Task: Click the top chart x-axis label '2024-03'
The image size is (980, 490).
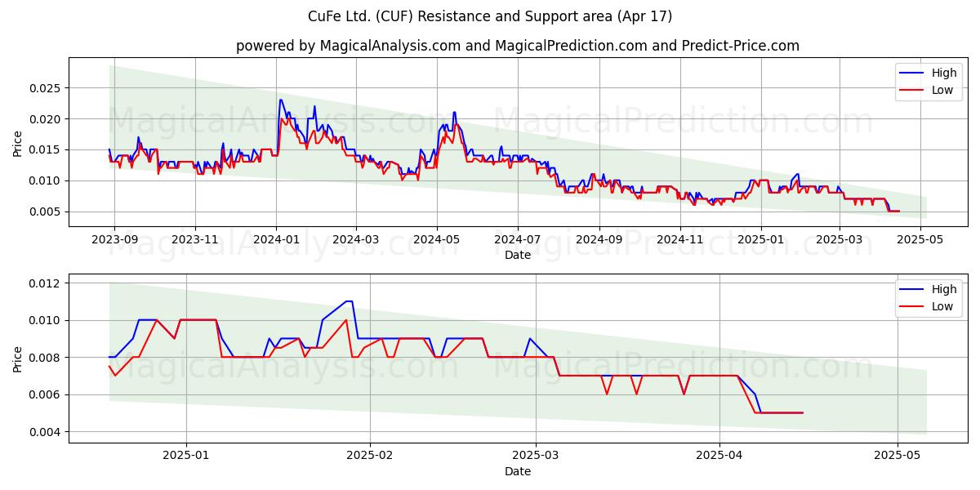Action: [355, 239]
